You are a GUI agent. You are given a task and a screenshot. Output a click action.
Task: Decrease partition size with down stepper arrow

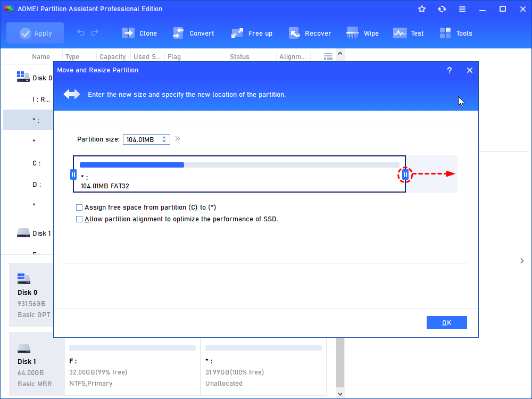(x=164, y=142)
